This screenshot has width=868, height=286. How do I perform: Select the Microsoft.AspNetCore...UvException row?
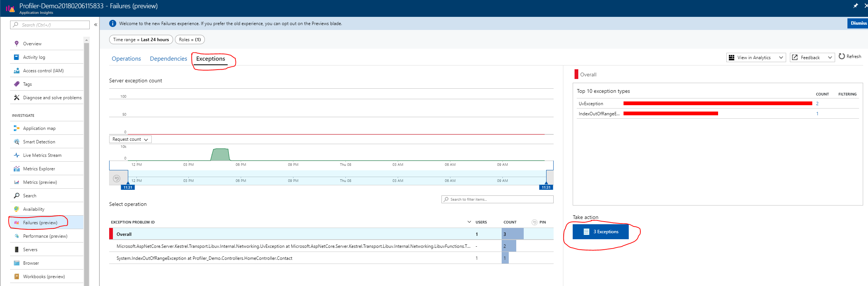point(331,246)
